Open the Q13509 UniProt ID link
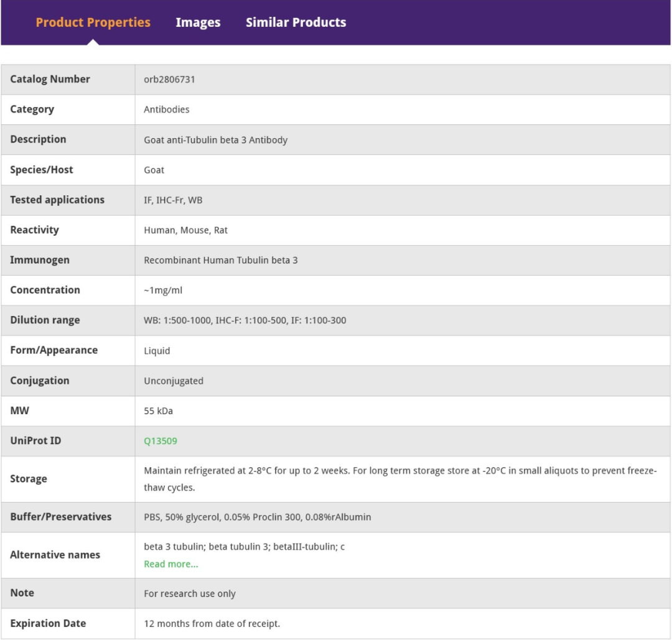Image resolution: width=672 pixels, height=640 pixels. click(161, 441)
